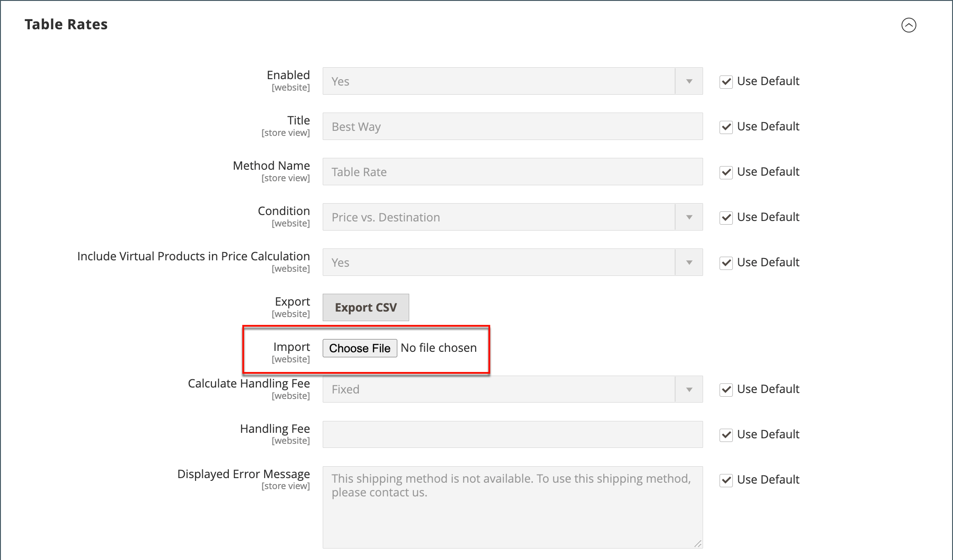
Task: Open the Condition dropdown
Action: pos(512,217)
